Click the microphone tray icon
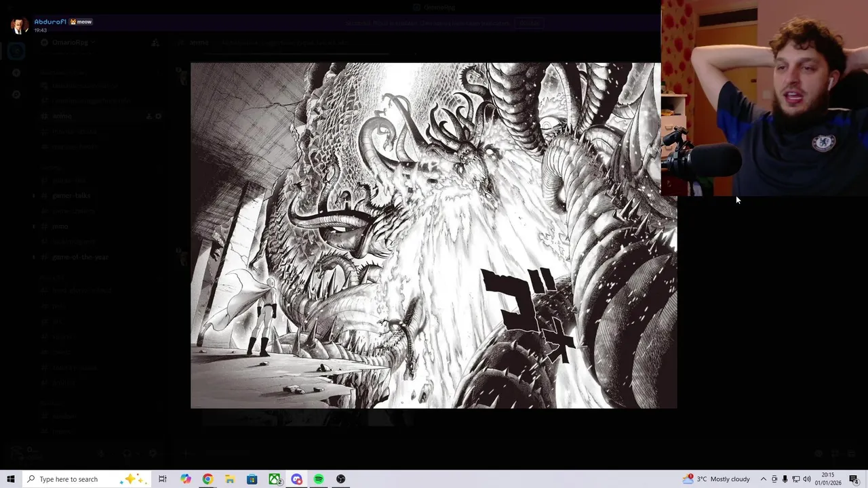 tap(785, 479)
